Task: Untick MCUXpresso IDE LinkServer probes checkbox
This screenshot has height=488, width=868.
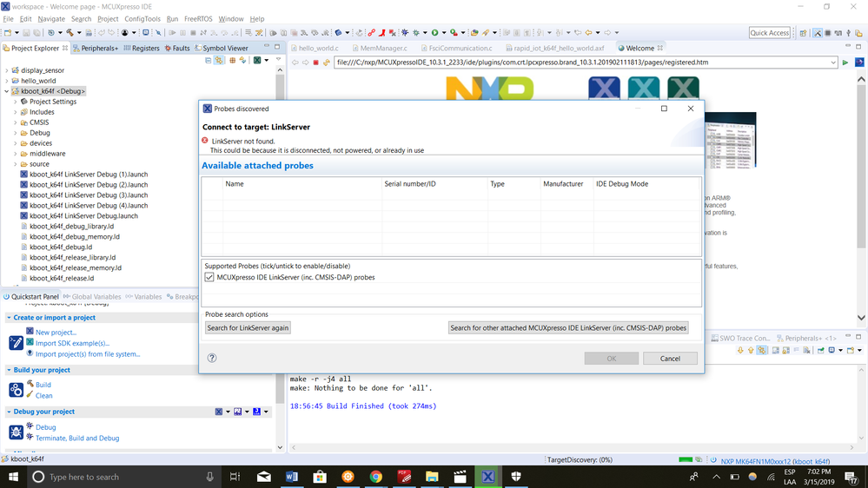Action: (209, 277)
